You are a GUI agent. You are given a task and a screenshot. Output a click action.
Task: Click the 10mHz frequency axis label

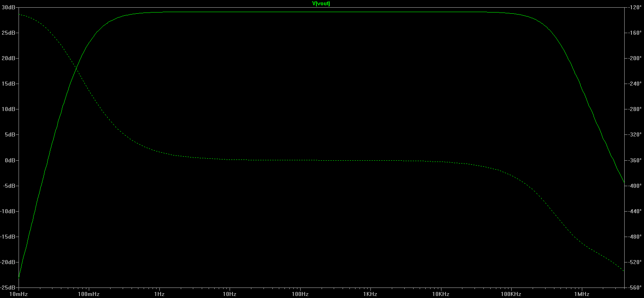tap(19, 294)
